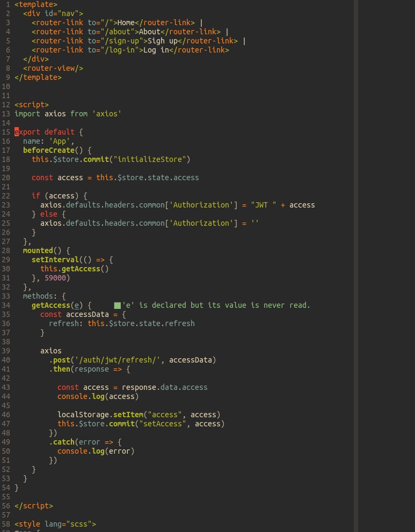Click the 'else' keyword on line 24

[x=48, y=214]
